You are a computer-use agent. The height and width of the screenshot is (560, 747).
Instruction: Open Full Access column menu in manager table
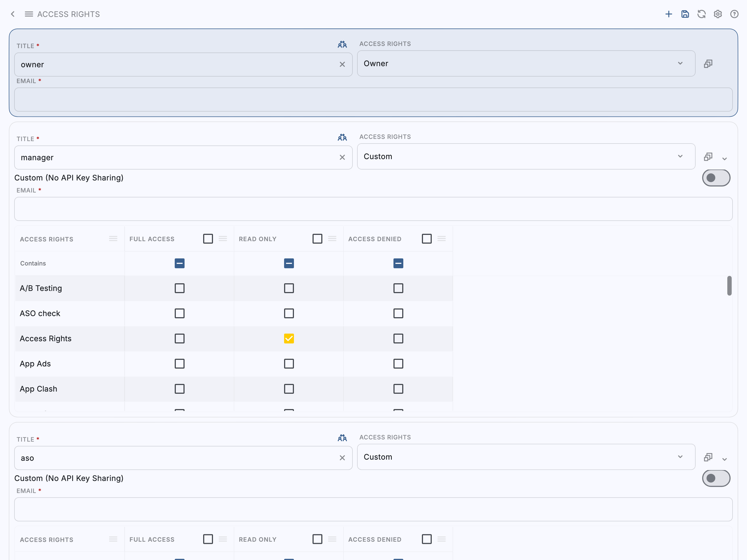pos(223,239)
